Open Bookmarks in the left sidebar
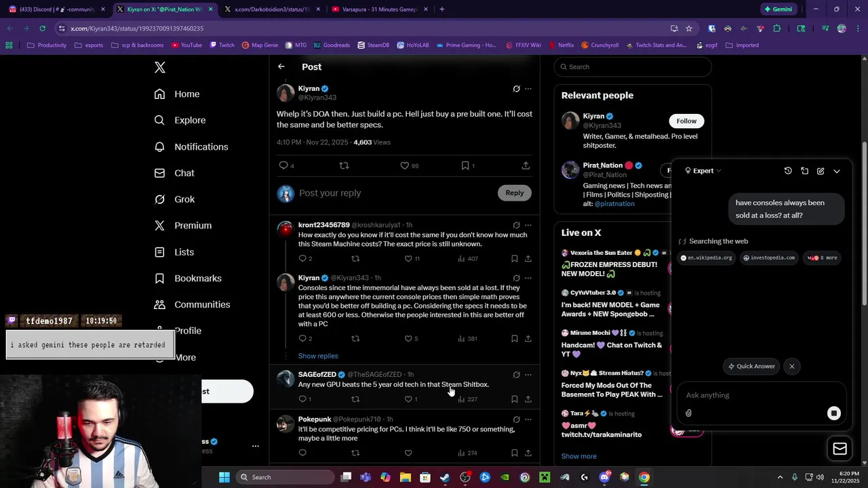The image size is (868, 488). point(188,278)
